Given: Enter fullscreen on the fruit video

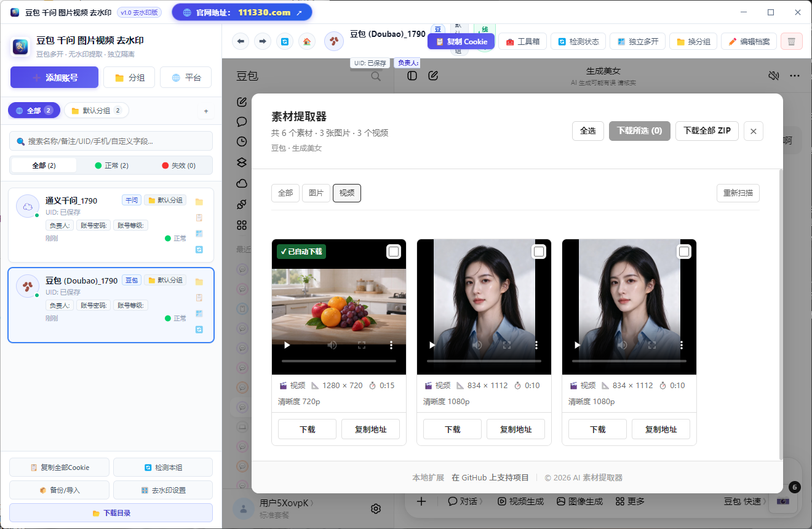Looking at the screenshot, I should pyautogui.click(x=362, y=345).
